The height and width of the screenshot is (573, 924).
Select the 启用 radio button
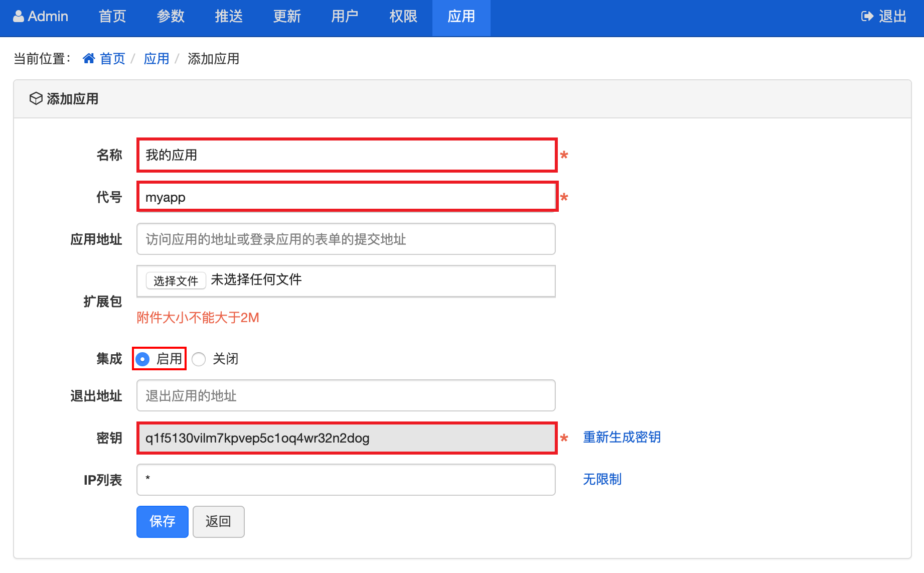(143, 359)
